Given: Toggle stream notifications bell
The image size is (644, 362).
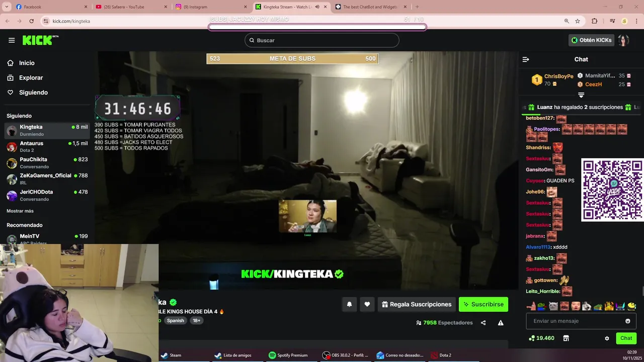Looking at the screenshot, I should [349, 304].
